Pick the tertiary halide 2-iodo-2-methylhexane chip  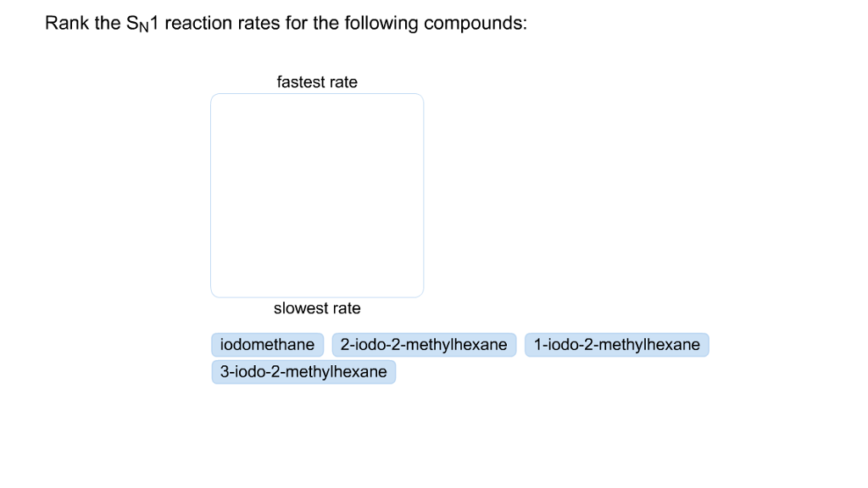click(424, 344)
